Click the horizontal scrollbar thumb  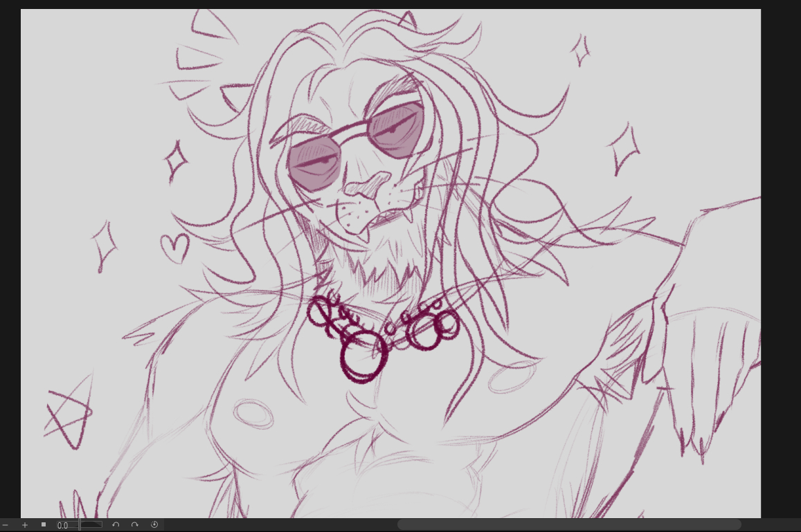tap(568, 525)
